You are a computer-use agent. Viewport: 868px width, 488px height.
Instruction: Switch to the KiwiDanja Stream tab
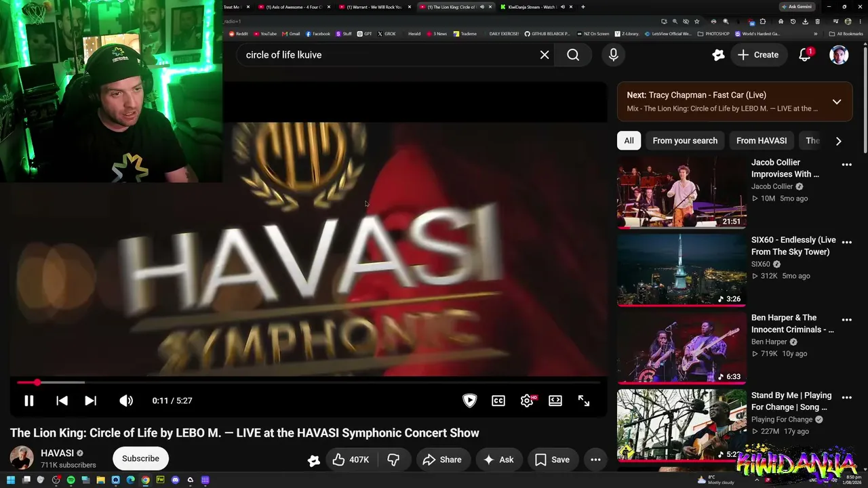pos(536,7)
